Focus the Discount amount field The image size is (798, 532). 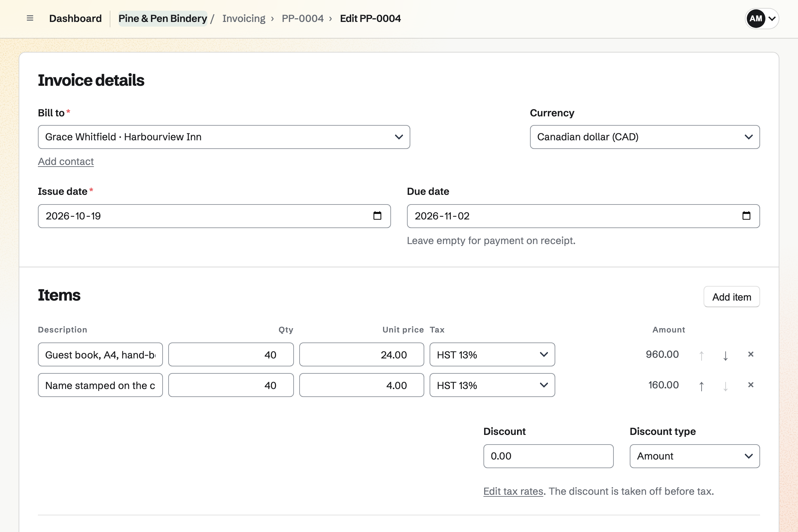(548, 456)
